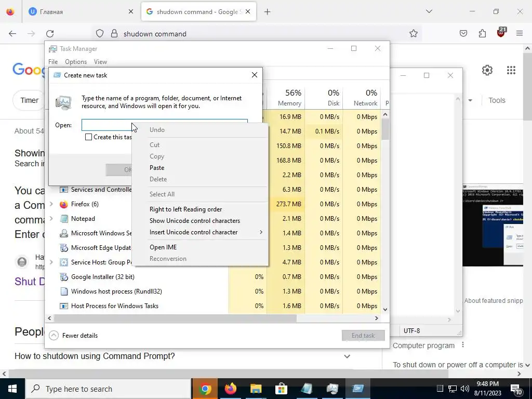Click the Windows Start button
Screen dimensions: 532x399
(x=12, y=389)
